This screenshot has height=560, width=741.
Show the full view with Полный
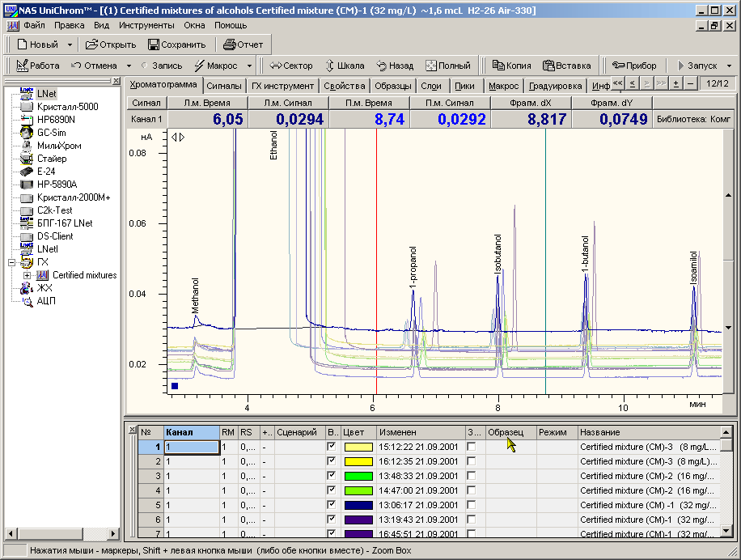(x=448, y=66)
